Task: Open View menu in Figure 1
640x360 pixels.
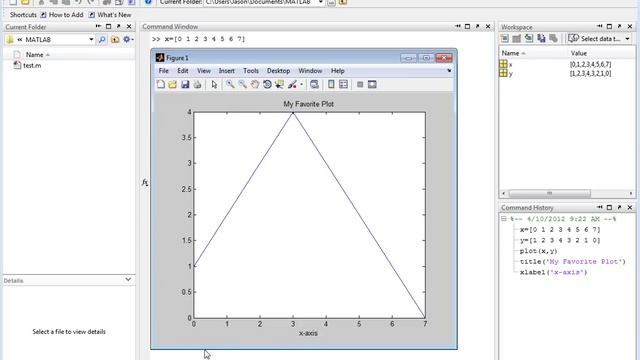Action: point(204,71)
